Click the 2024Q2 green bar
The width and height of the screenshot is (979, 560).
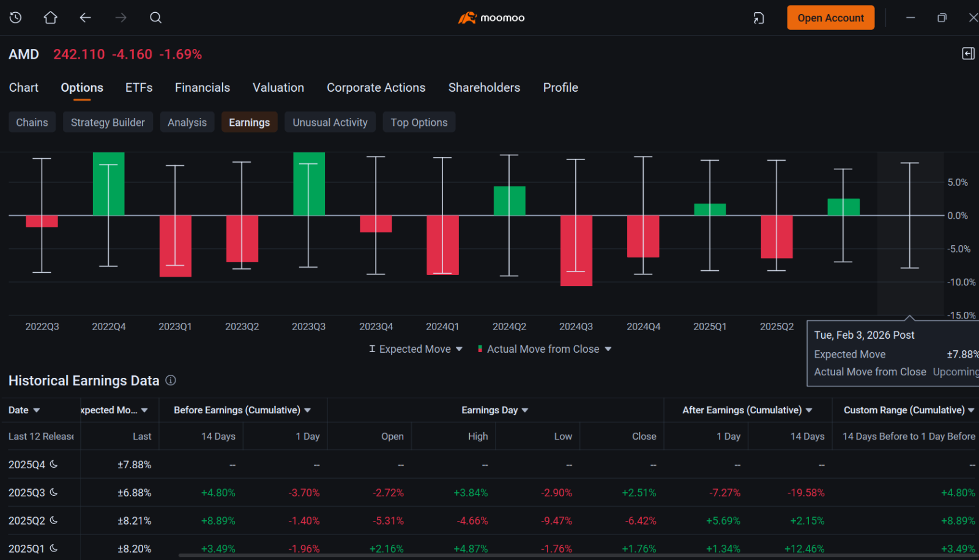coord(509,201)
